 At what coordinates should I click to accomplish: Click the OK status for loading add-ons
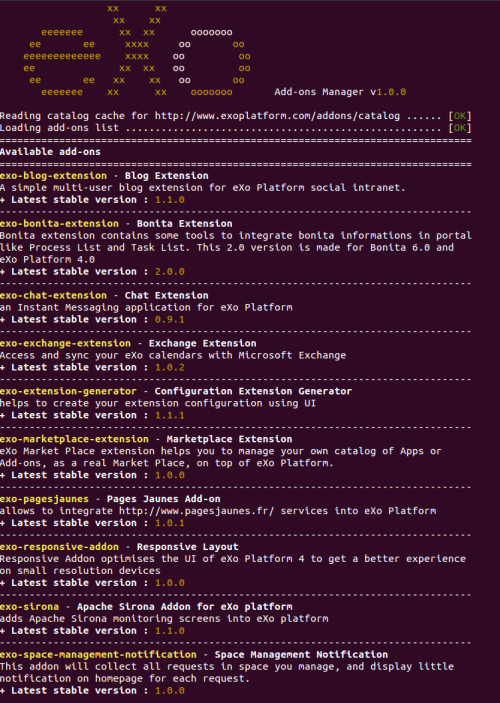click(460, 128)
